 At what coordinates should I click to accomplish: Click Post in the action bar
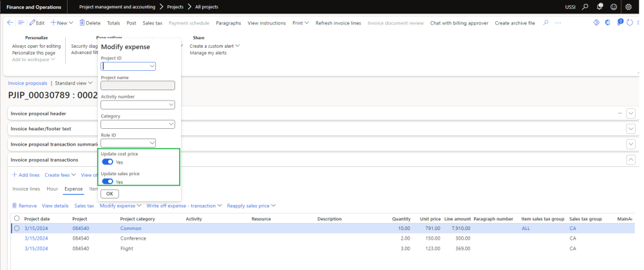(x=131, y=23)
